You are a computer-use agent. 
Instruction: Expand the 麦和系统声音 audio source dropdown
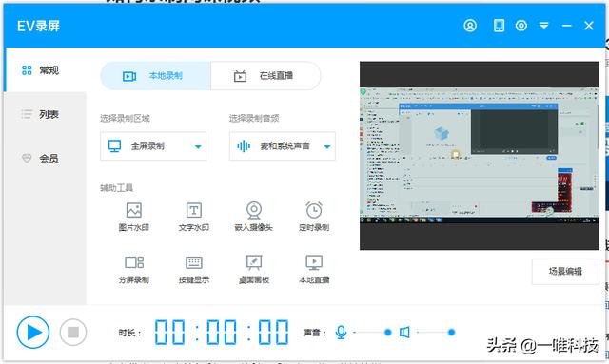(x=283, y=146)
